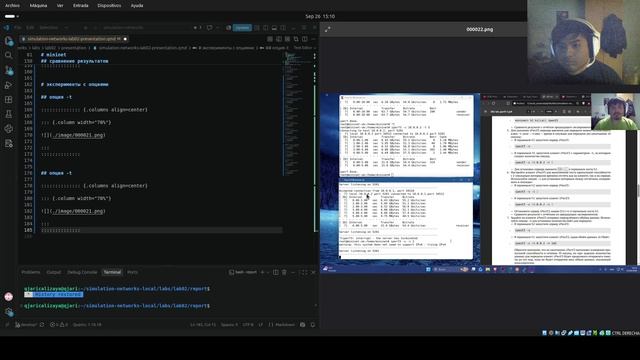The image size is (640, 360).
Task: Open the image link on line 182
Action: [78, 211]
